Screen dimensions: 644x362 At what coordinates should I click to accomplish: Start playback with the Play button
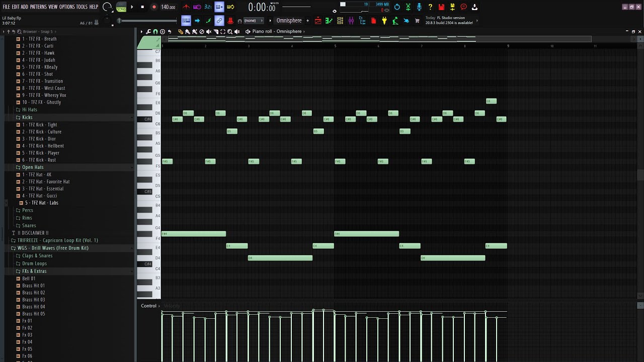[132, 7]
